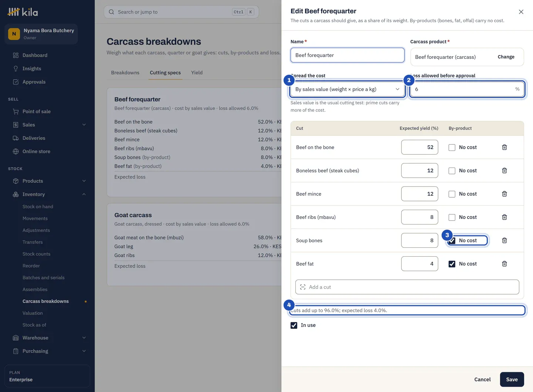This screenshot has height=392, width=533.
Task: Collapse the Inventory section chevron
Action: (x=84, y=194)
